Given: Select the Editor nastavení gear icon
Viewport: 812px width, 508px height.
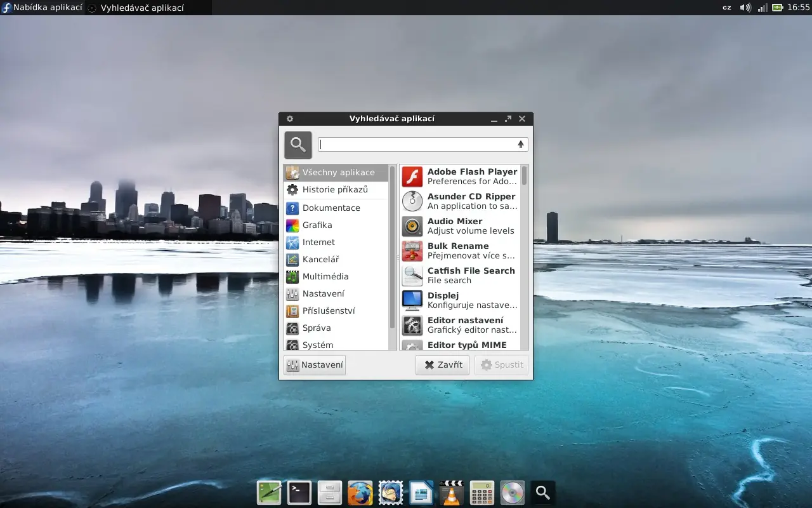Looking at the screenshot, I should [412, 325].
